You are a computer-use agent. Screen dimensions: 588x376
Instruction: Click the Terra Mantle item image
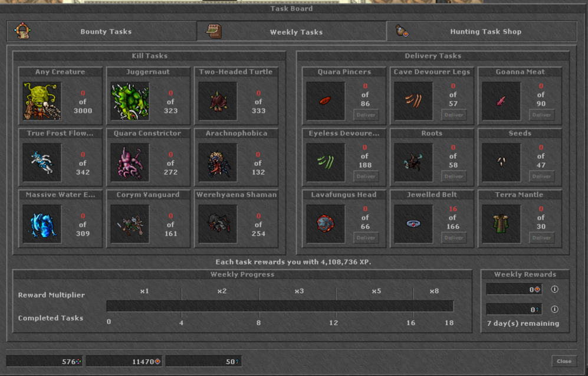click(x=501, y=224)
